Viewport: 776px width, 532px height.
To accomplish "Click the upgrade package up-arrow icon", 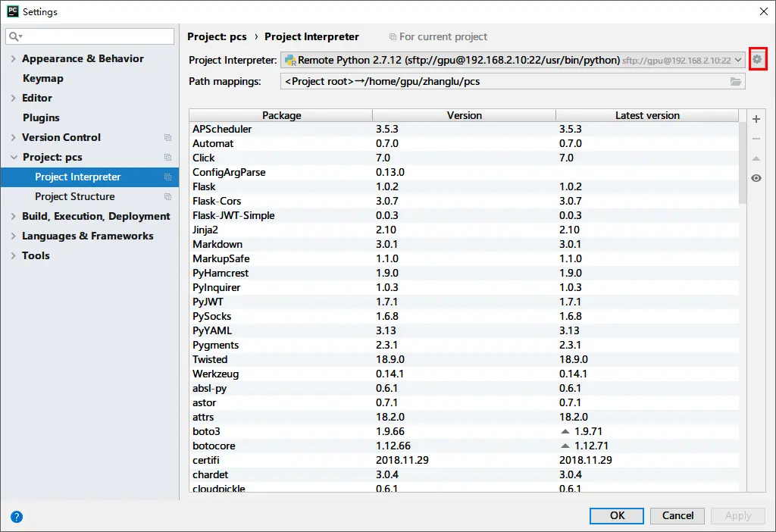I will click(756, 159).
